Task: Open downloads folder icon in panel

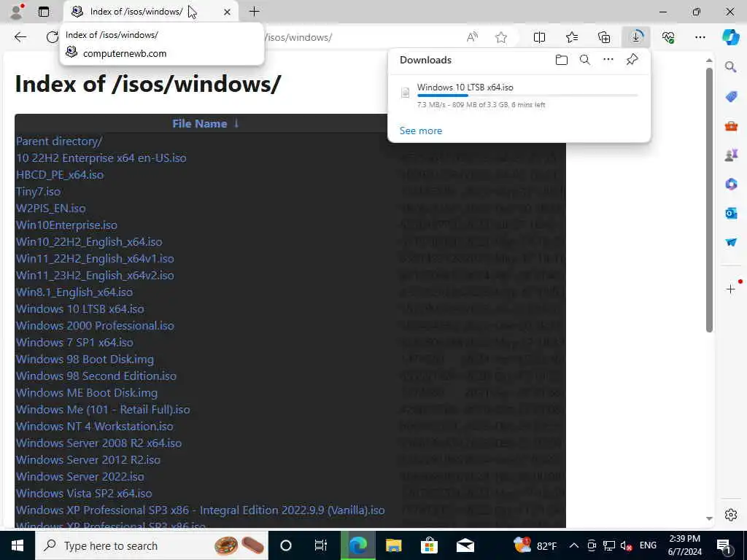Action: point(561,60)
